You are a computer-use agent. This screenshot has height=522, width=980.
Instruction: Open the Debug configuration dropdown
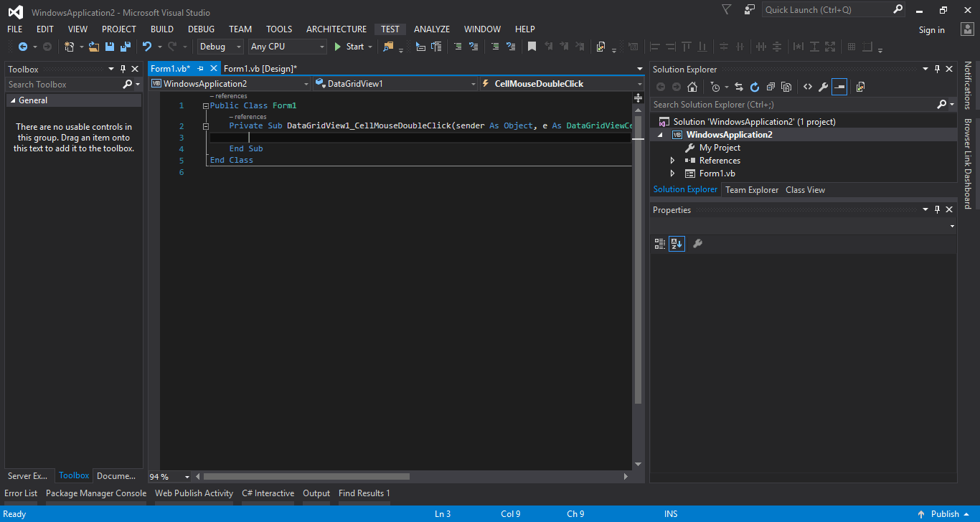220,47
